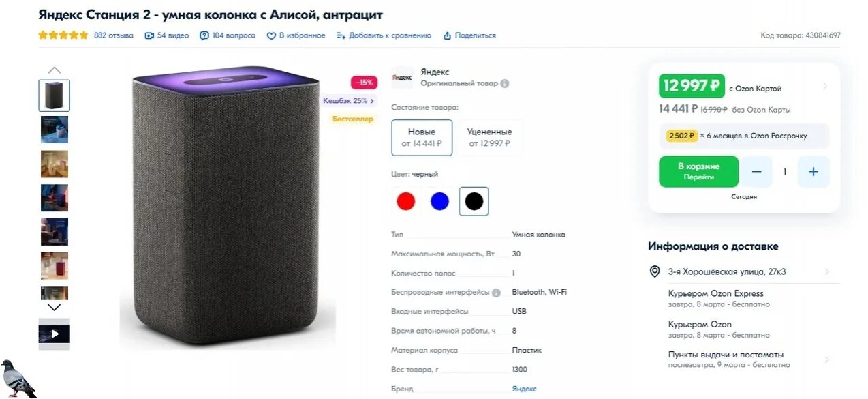Open the Кешбэк 25% badge
The image size is (868, 399).
[349, 101]
